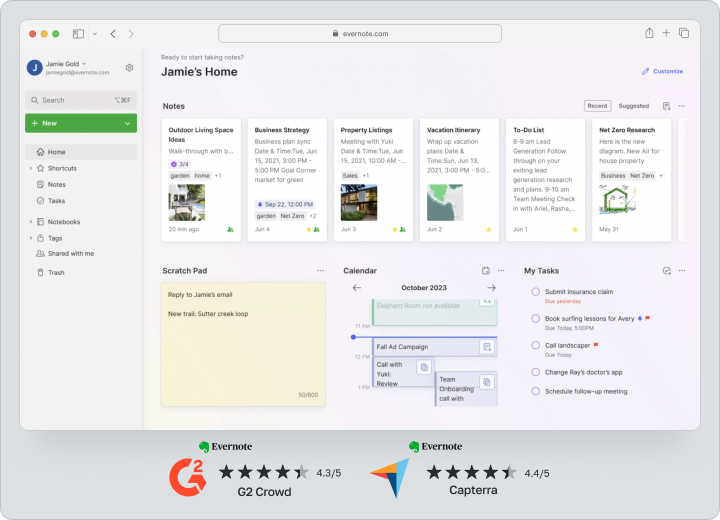720x520 pixels.
Task: Create a new note from Notes widget icon
Action: 667,106
